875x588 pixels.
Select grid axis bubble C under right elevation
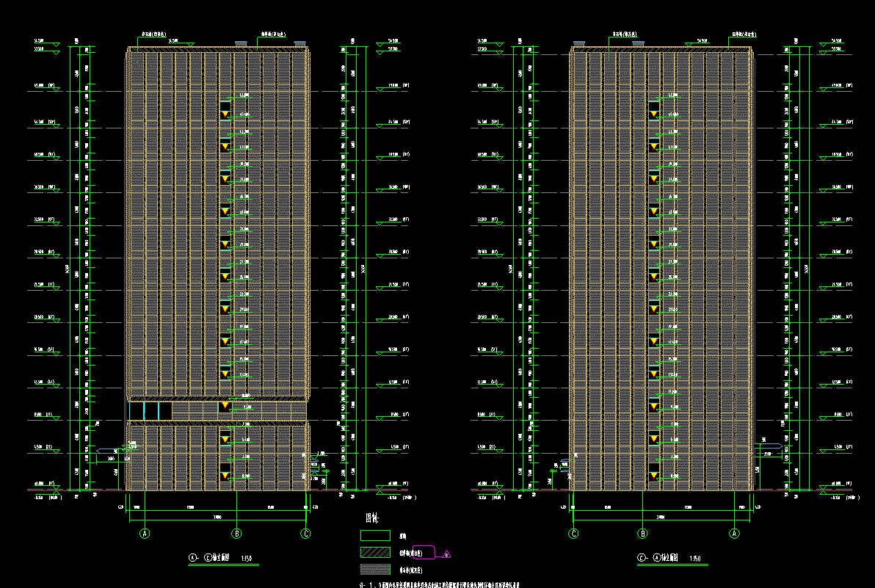point(573,534)
